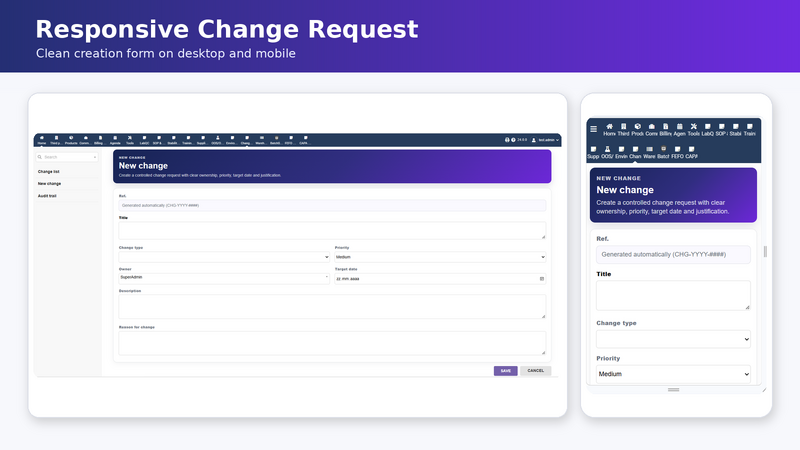Tap Agenda icon in mobile menu
The height and width of the screenshot is (450, 800).
click(x=680, y=126)
